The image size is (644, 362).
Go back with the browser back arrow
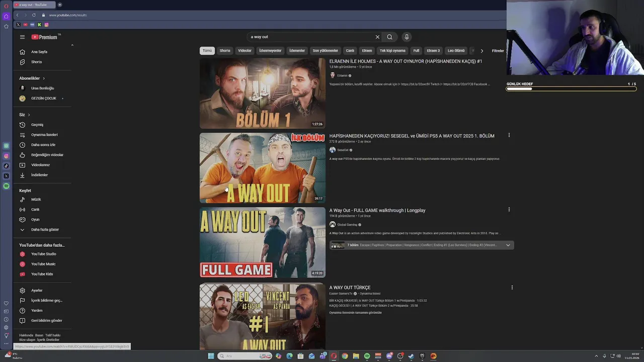coord(18,15)
